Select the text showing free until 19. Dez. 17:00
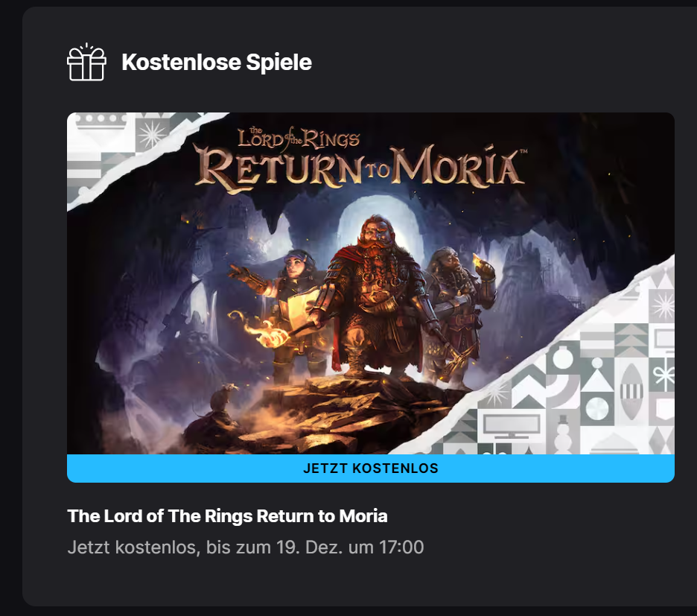Screen dimensions: 697x616 pos(246,547)
